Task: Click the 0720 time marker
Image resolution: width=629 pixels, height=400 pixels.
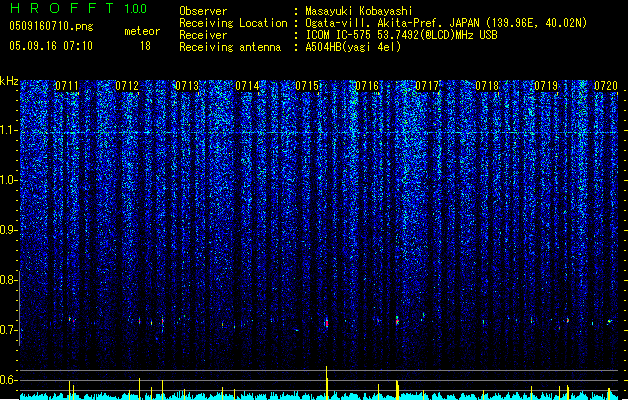Action: (606, 86)
